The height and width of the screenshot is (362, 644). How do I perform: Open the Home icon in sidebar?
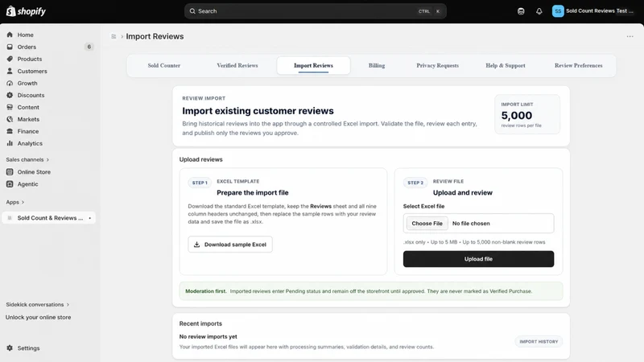point(10,35)
